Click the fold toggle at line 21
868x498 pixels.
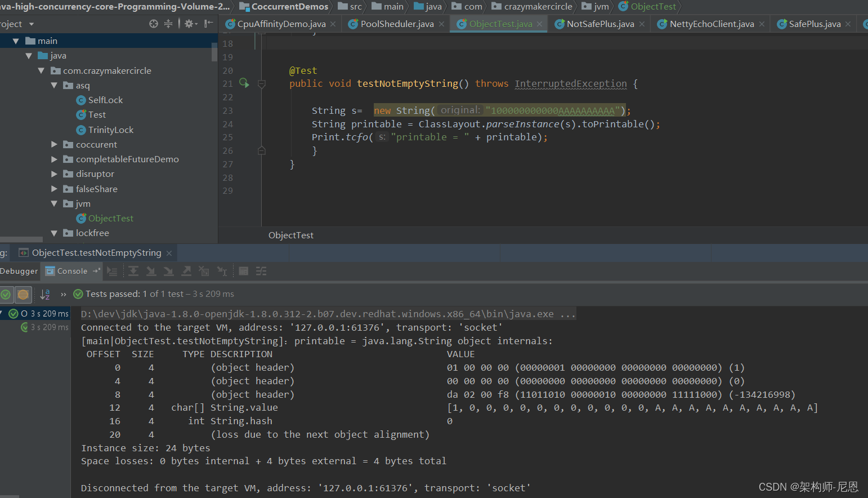click(262, 84)
